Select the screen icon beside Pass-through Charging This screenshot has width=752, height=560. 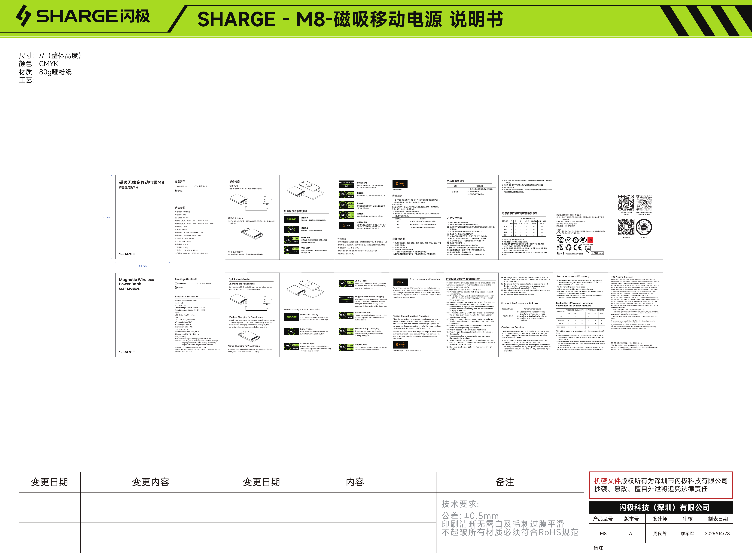[x=346, y=331]
